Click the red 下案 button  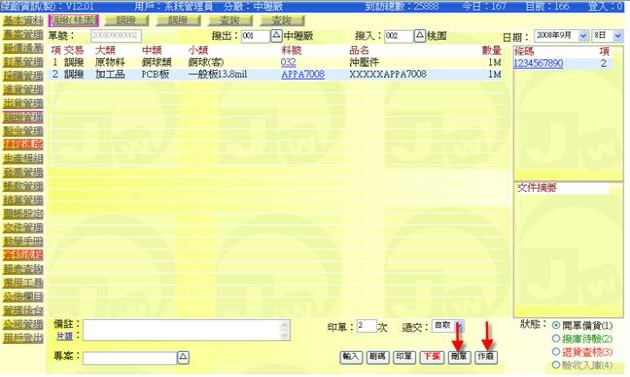click(432, 357)
